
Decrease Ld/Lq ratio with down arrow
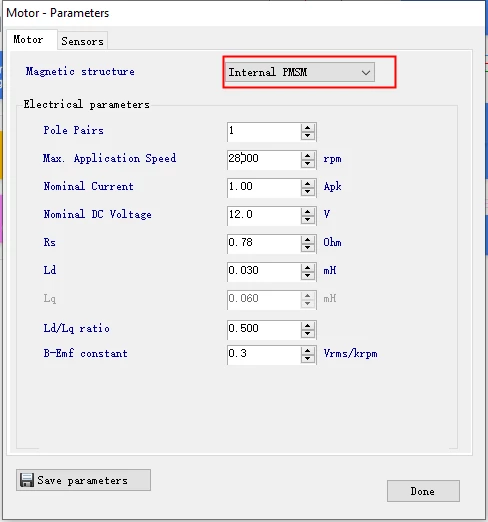click(x=308, y=334)
